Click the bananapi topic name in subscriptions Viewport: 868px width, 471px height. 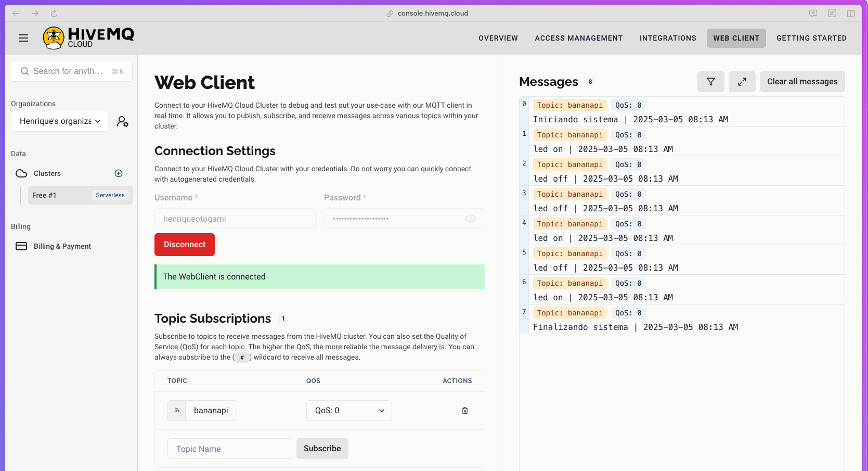tap(211, 411)
